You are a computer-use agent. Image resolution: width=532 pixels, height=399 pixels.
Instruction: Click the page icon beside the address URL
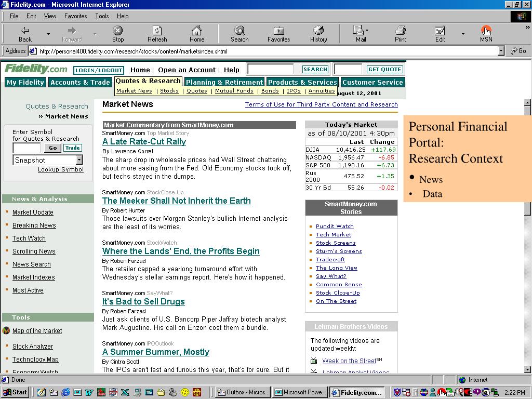[33, 51]
